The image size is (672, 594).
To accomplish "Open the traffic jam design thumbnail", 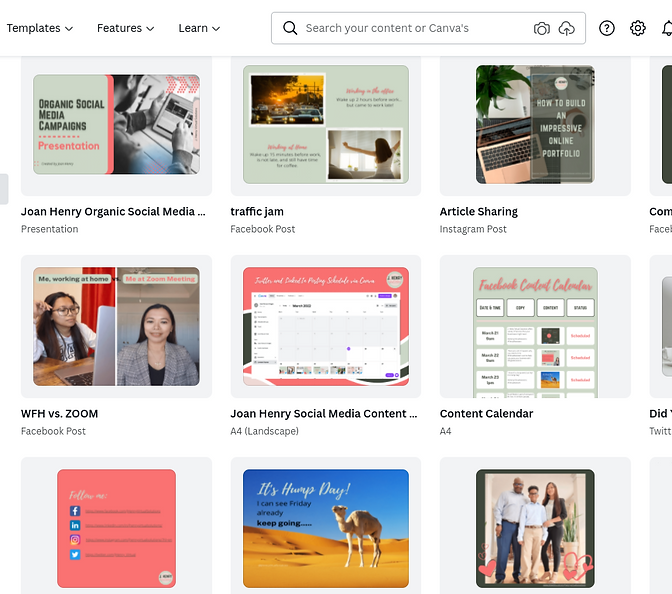I will point(326,124).
